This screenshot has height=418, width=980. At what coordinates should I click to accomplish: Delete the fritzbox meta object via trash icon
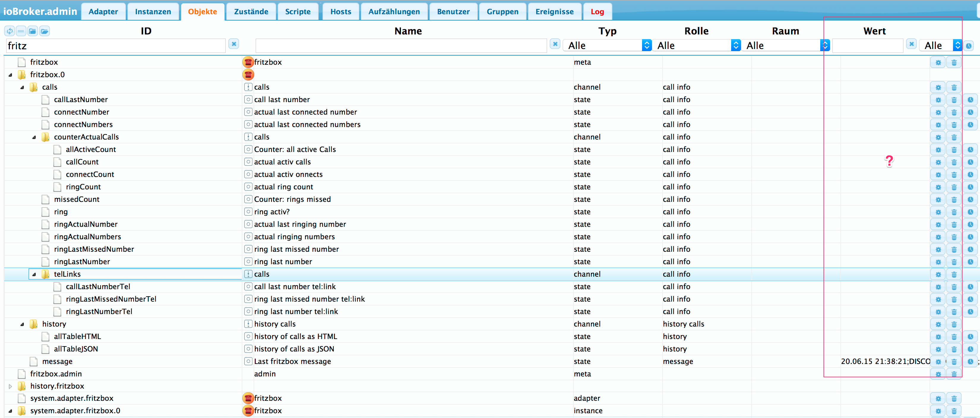pyautogui.click(x=954, y=63)
